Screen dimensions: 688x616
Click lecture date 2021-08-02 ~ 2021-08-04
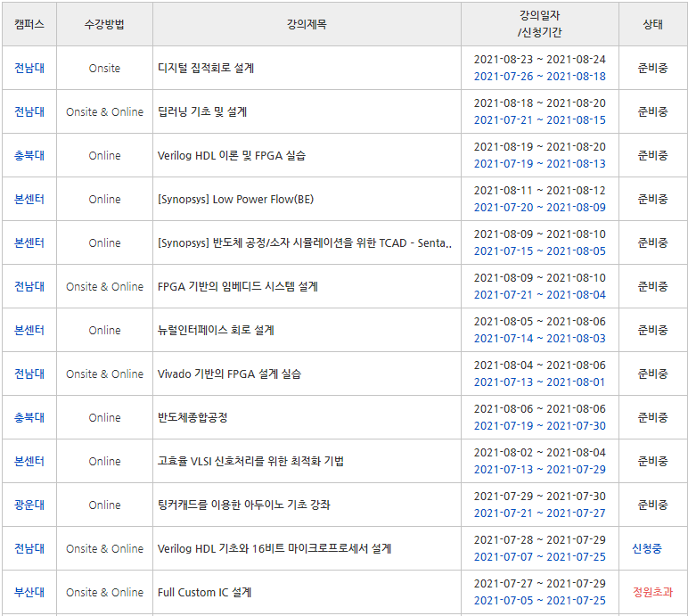tap(540, 452)
